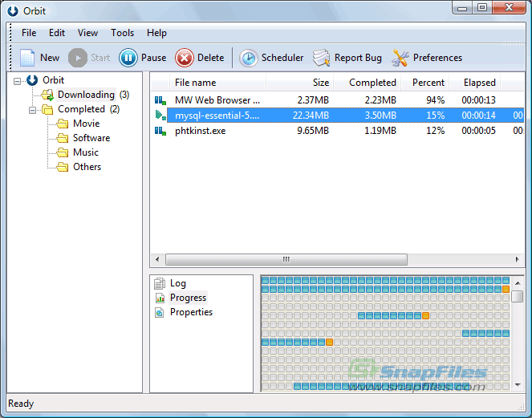Click the progress block map scroll-down arrow
The height and width of the screenshot is (418, 532).
[518, 385]
